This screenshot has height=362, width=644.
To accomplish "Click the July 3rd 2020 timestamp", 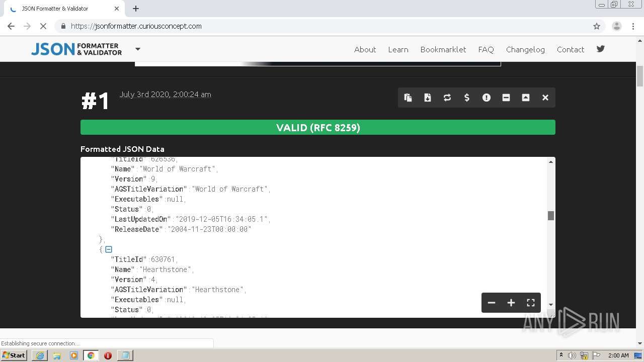I will [165, 95].
